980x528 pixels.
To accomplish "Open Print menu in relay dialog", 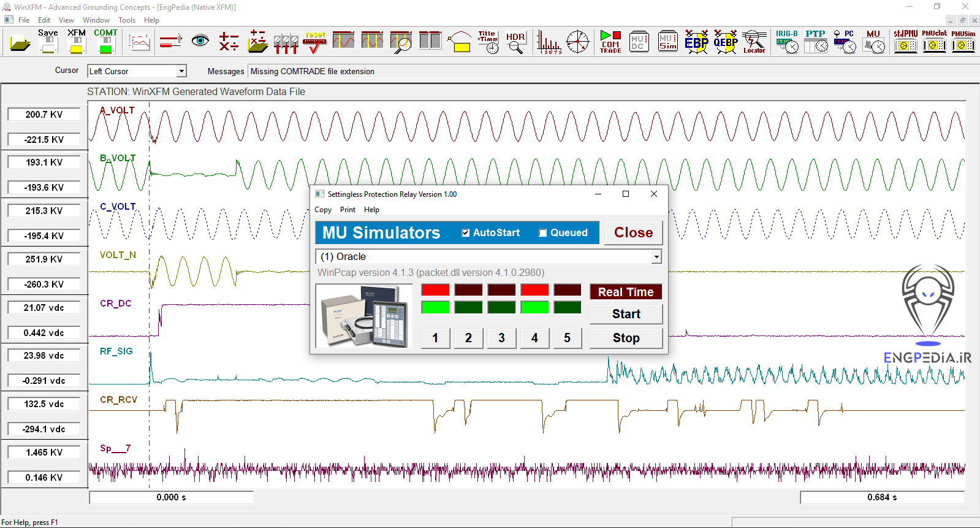I will [348, 210].
